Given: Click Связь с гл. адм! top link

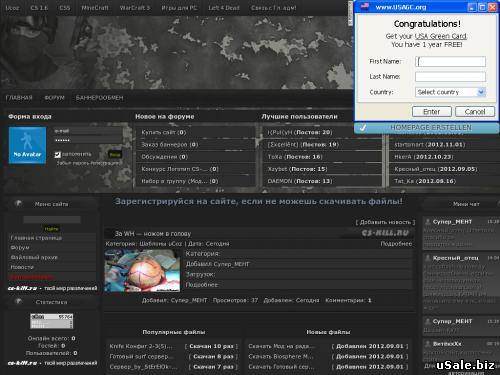Looking at the screenshot, I should tap(274, 7).
